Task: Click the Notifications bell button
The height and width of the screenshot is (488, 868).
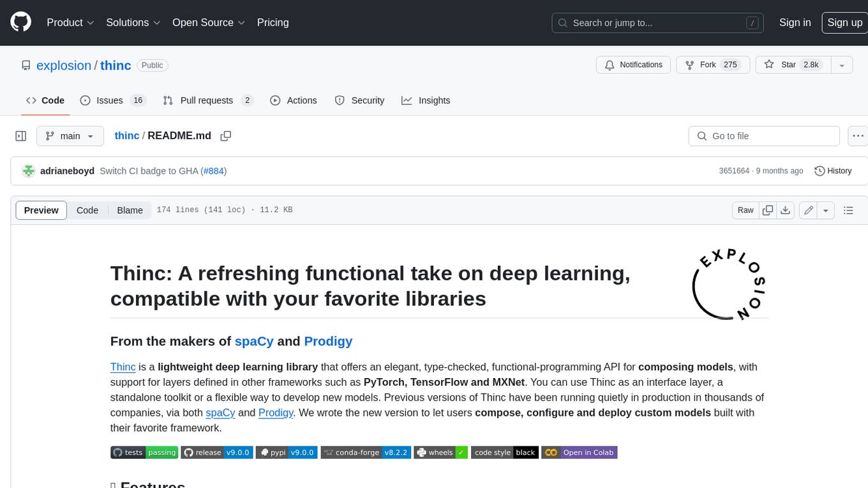Action: click(633, 65)
